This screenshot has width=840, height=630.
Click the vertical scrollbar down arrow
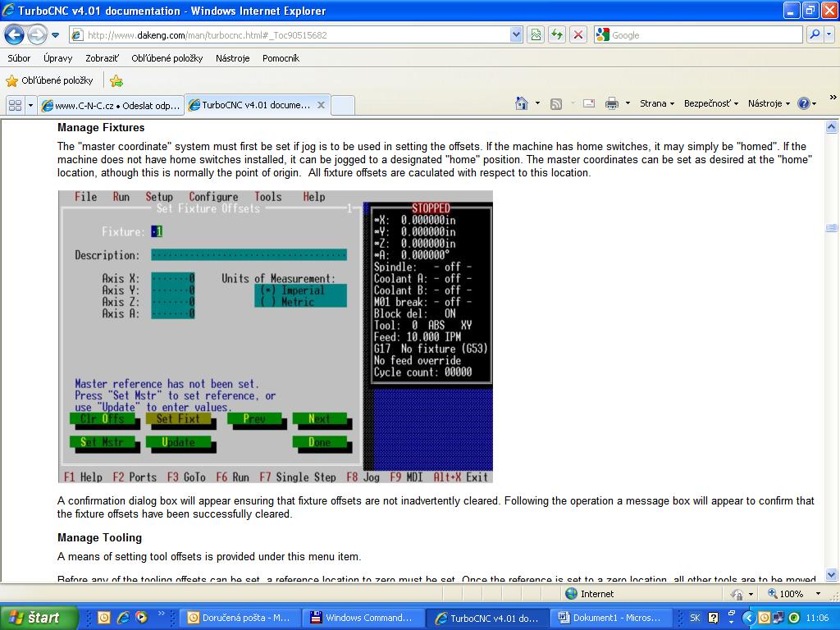tap(832, 575)
